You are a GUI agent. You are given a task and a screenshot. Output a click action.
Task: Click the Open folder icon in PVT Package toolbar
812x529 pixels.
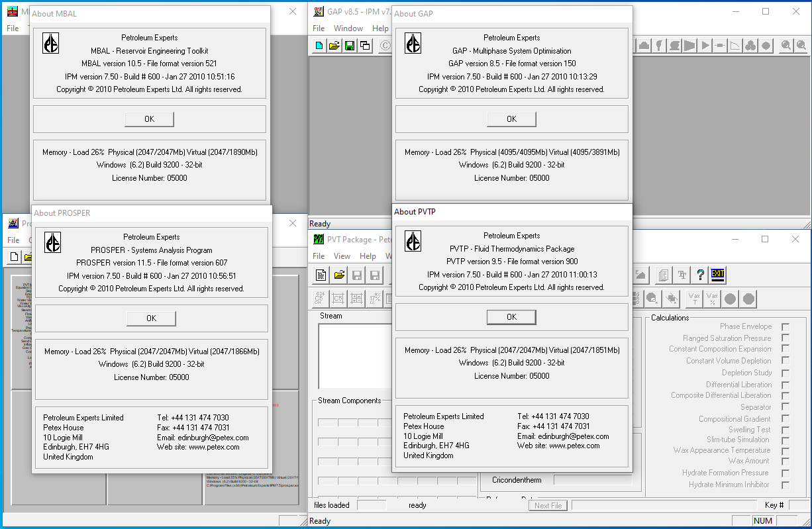pyautogui.click(x=339, y=275)
